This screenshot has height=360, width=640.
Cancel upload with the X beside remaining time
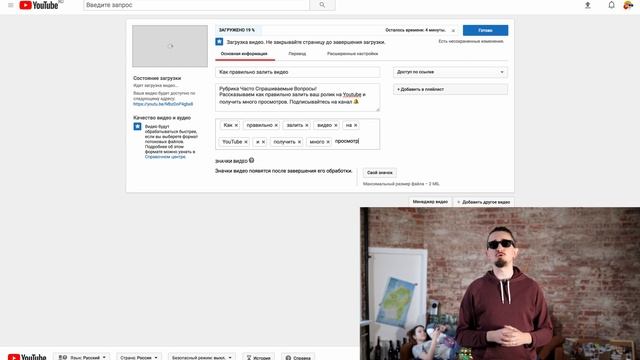[x=453, y=31]
